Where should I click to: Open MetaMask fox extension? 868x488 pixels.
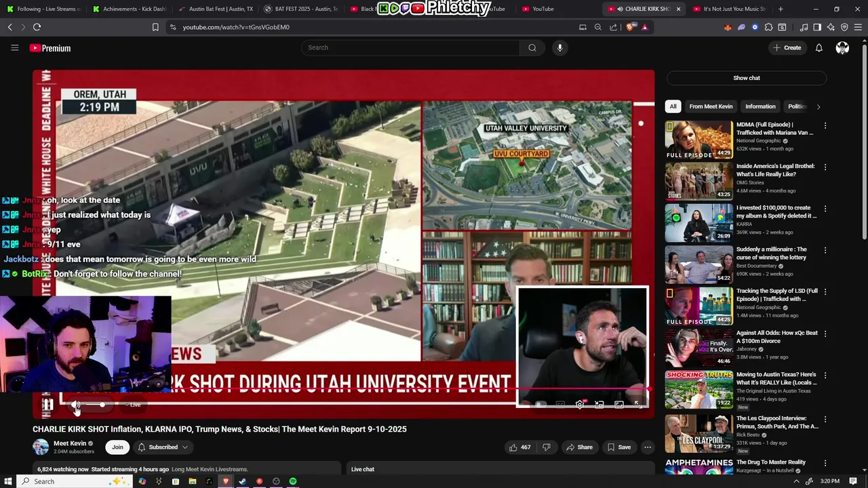728,27
